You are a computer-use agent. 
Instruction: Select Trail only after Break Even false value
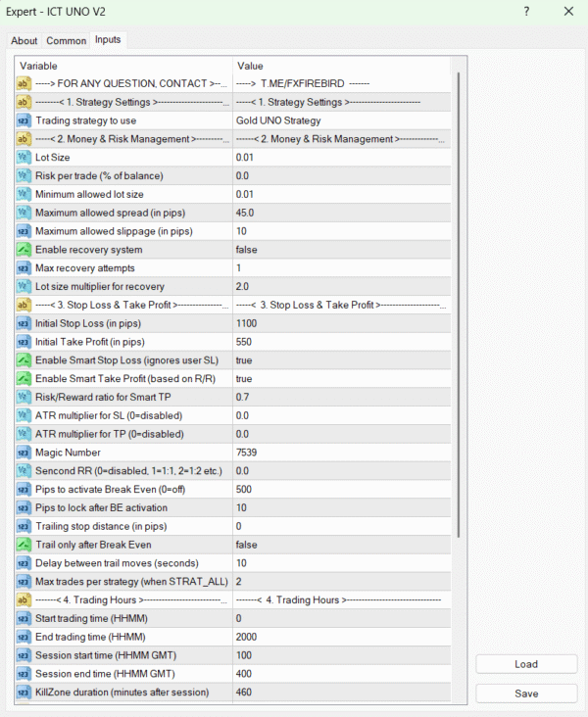pyautogui.click(x=246, y=545)
